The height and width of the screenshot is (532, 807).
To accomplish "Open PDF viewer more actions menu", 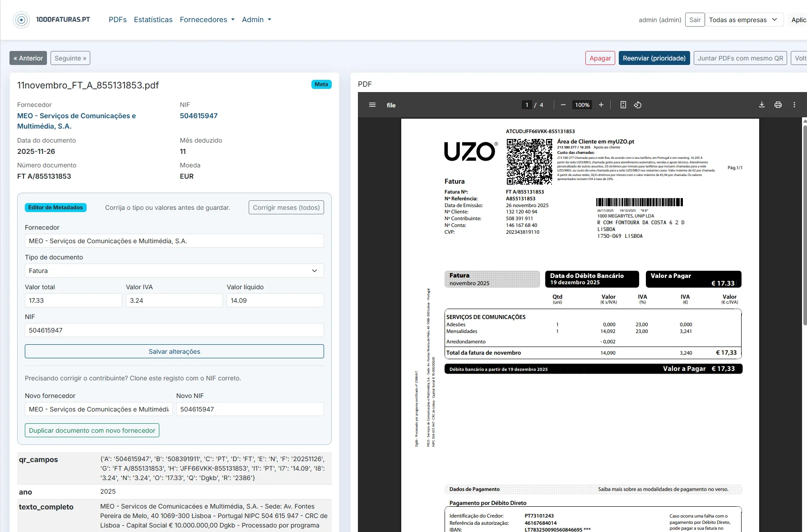I will (794, 105).
